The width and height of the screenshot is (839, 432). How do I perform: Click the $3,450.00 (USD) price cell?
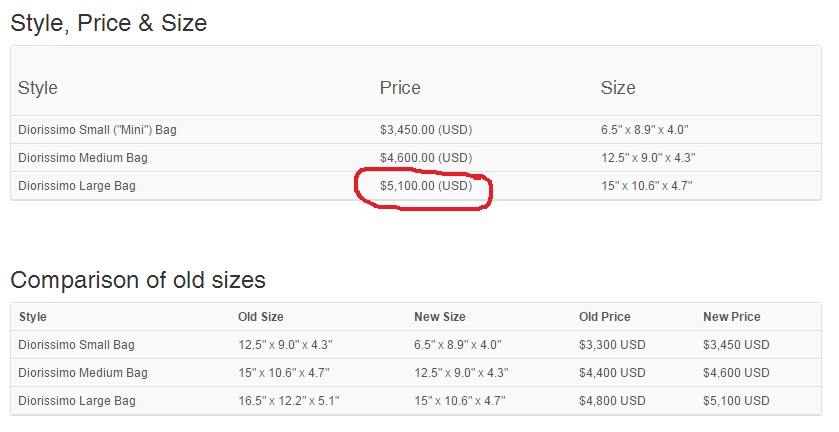point(425,130)
